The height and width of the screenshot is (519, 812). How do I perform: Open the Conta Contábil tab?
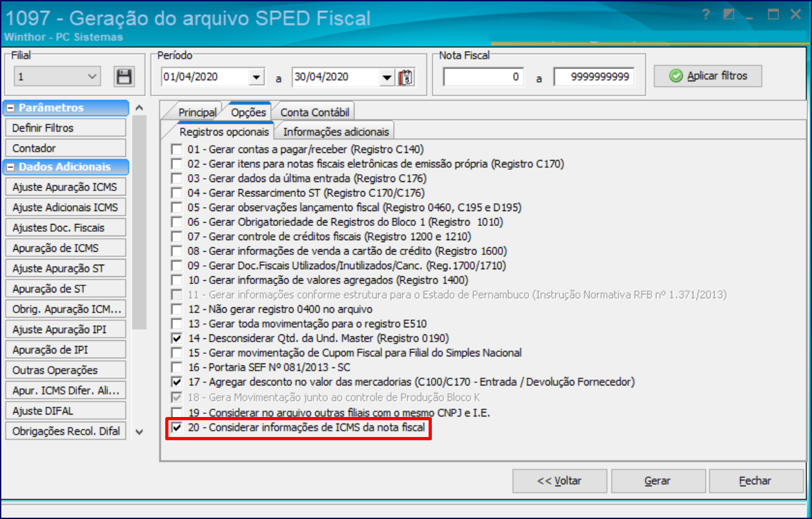pos(314,112)
